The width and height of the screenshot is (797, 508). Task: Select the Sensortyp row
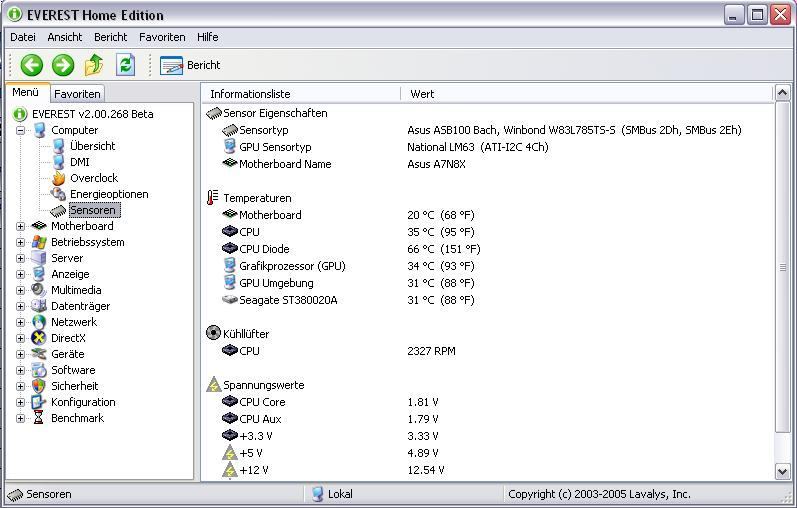click(x=488, y=130)
